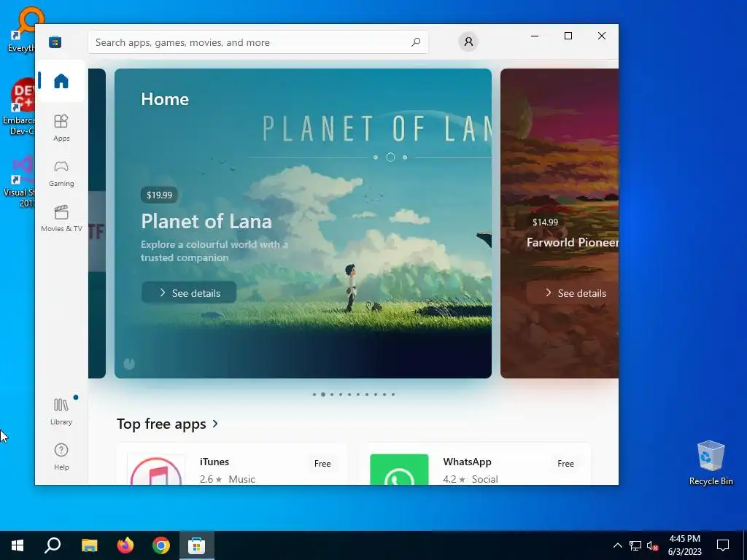The width and height of the screenshot is (747, 560).
Task: Launch Firefox from the taskbar
Action: coord(125,545)
